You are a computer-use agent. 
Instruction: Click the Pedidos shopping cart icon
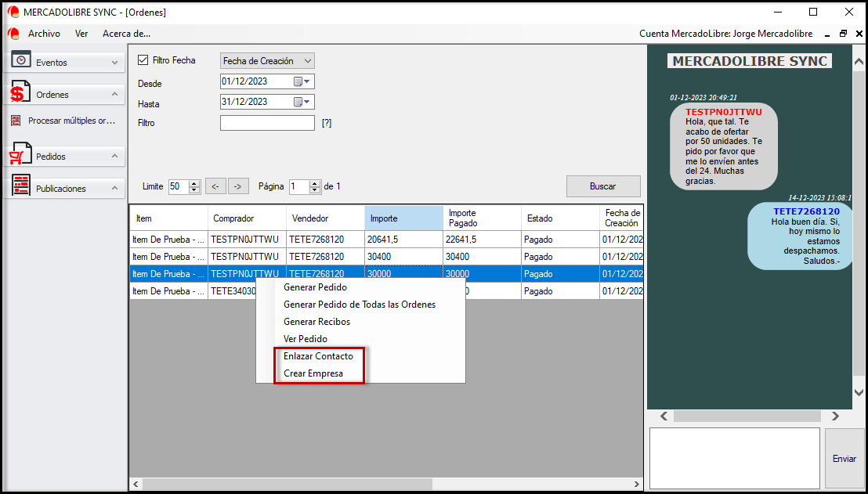[20, 154]
